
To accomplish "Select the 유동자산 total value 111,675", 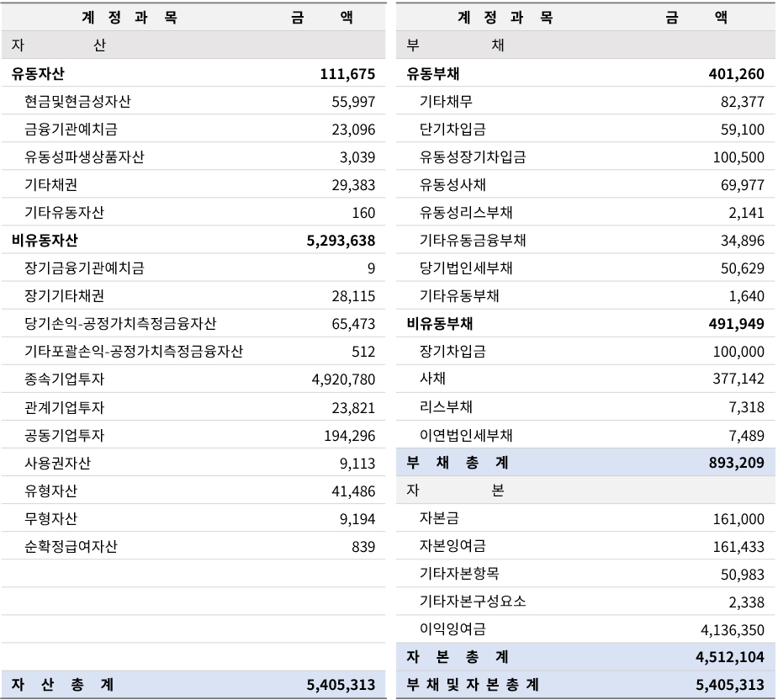I will click(347, 74).
